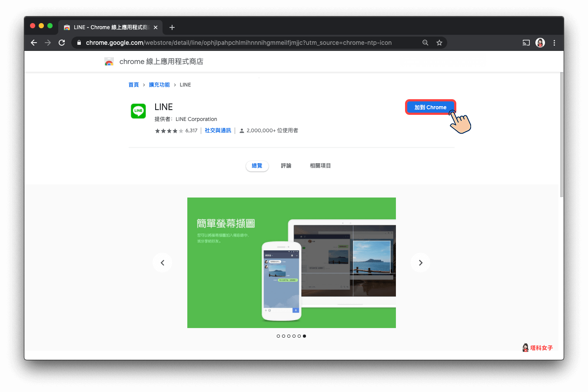Bookmark this page with the star icon
588x392 pixels.
439,43
